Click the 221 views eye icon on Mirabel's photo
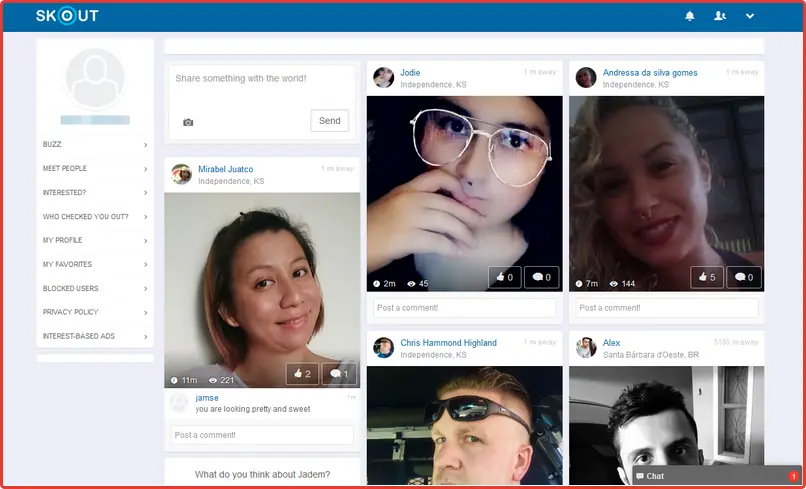The width and height of the screenshot is (806, 489). [213, 381]
